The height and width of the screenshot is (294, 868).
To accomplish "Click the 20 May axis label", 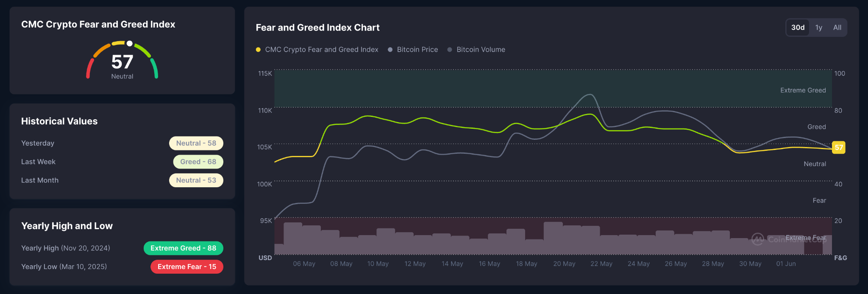I will (564, 264).
